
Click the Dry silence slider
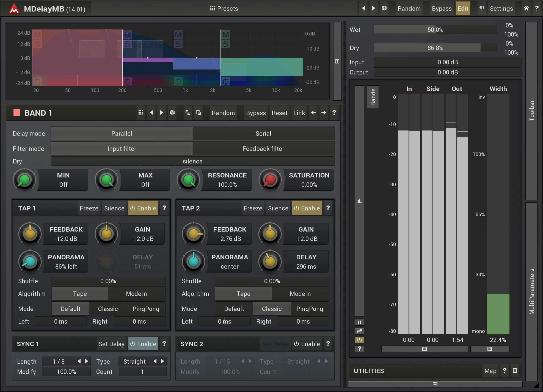(192, 161)
